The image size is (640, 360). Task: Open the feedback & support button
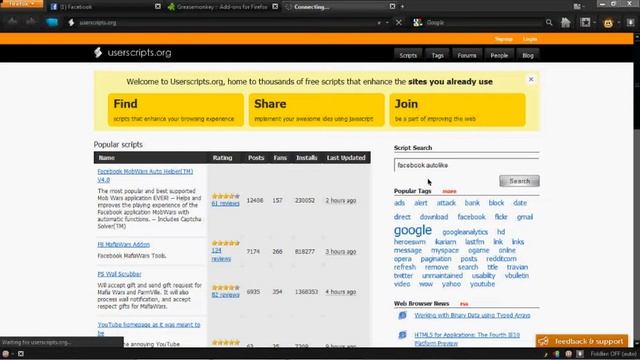[582, 341]
